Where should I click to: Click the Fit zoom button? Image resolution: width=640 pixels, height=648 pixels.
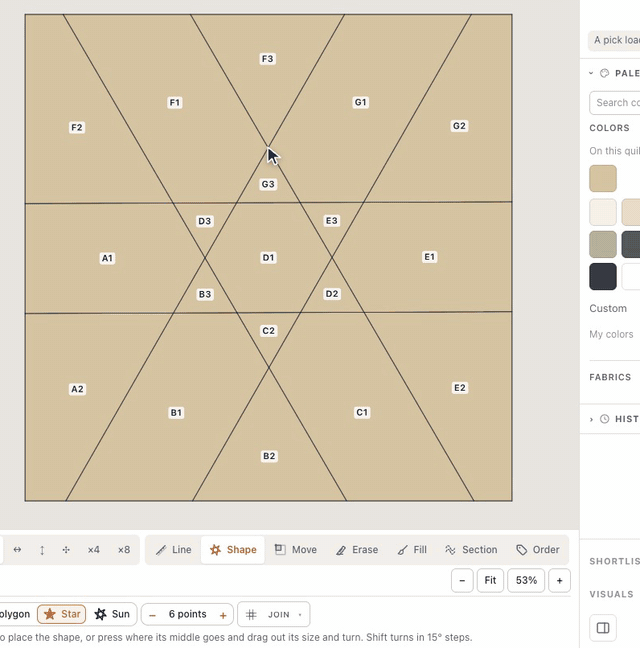click(490, 581)
